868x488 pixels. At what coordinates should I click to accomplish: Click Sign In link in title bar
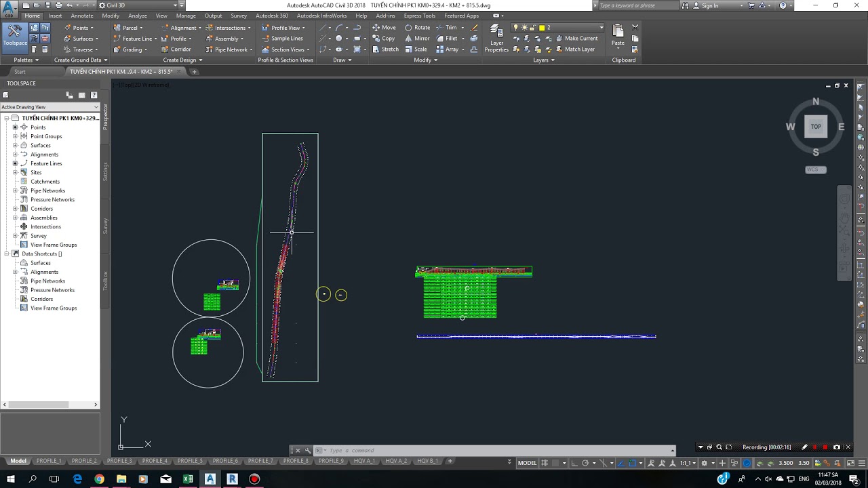coord(710,5)
